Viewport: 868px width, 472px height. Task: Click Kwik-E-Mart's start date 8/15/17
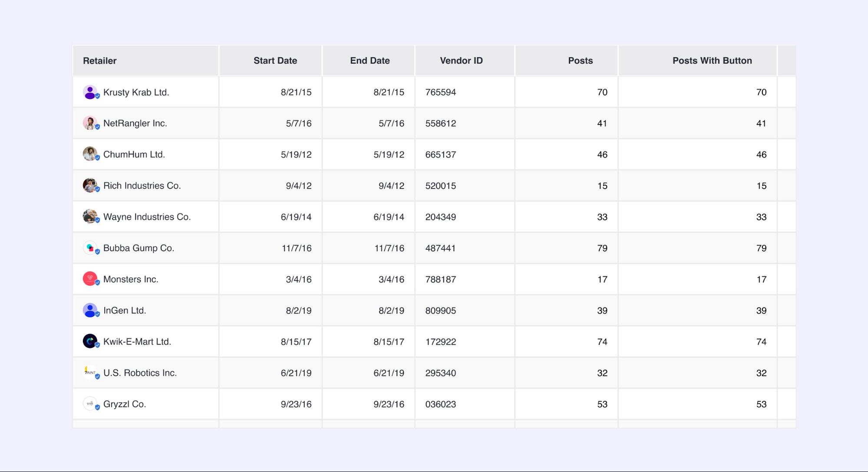pyautogui.click(x=296, y=342)
